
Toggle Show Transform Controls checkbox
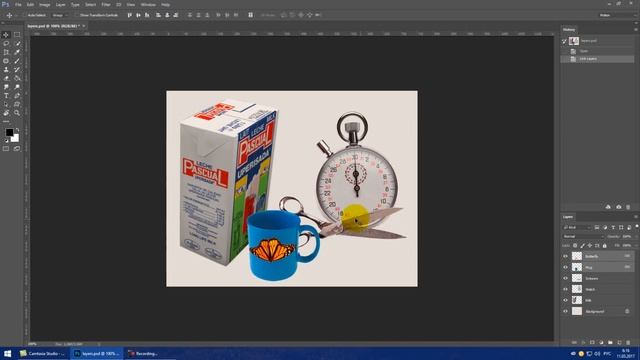tap(76, 15)
